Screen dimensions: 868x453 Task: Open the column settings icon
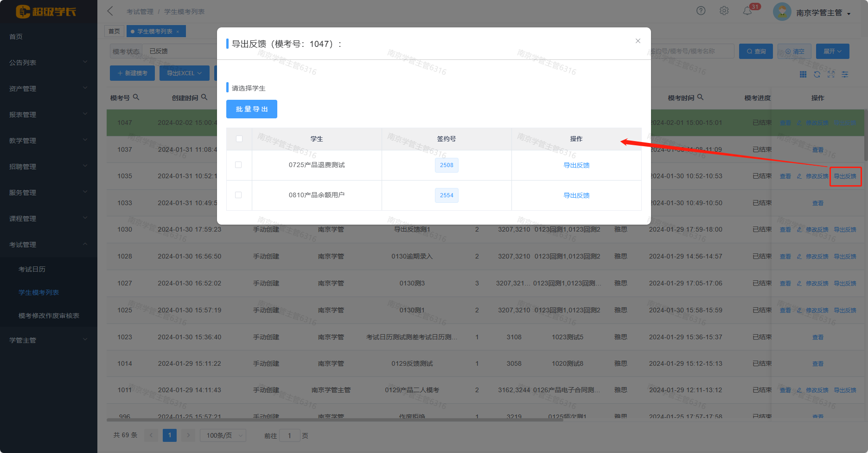tap(845, 74)
